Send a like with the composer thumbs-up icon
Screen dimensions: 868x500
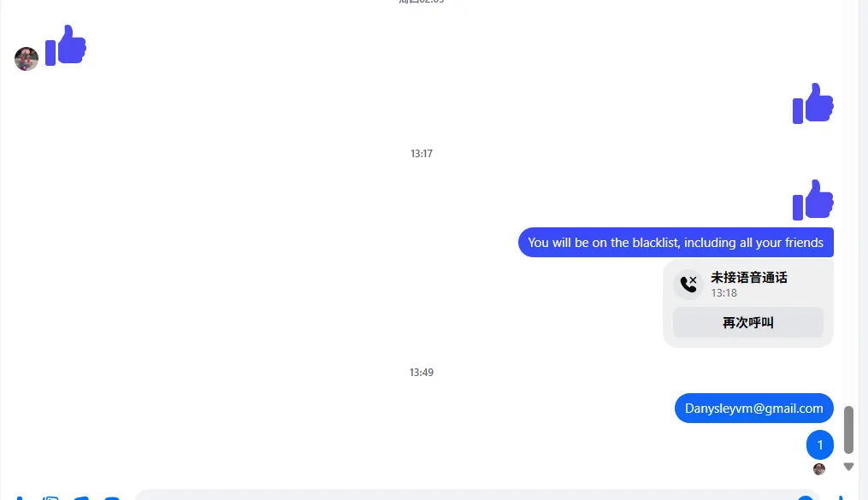click(x=841, y=497)
